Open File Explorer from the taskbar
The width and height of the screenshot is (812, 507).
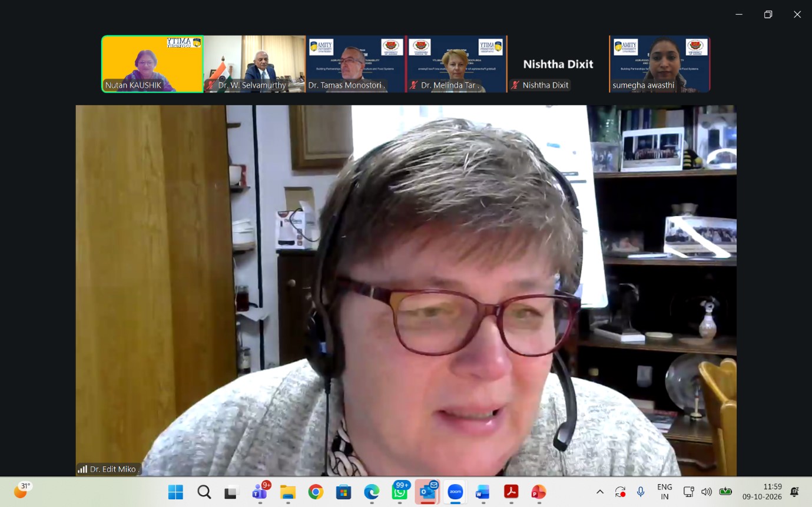pyautogui.click(x=287, y=492)
